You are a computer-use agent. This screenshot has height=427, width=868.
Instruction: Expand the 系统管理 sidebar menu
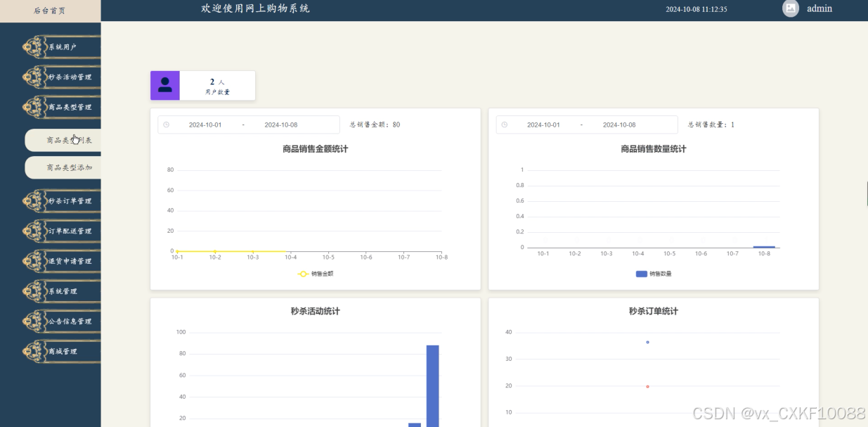62,291
